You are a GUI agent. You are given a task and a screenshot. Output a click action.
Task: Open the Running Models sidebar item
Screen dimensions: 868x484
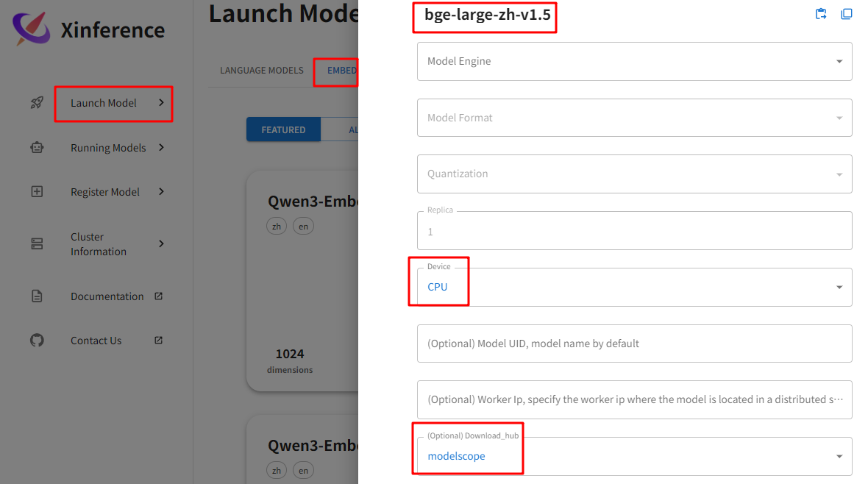(108, 148)
